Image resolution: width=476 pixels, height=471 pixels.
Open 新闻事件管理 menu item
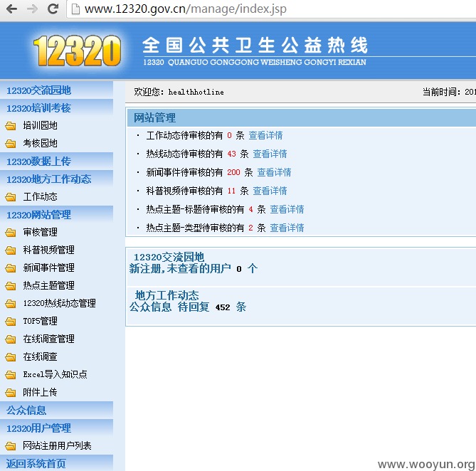[48, 268]
